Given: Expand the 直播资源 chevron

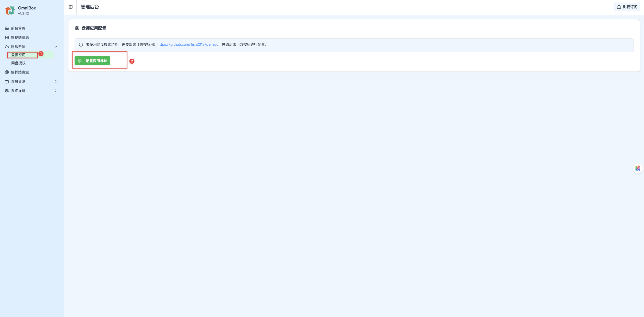Looking at the screenshot, I should pyautogui.click(x=56, y=81).
